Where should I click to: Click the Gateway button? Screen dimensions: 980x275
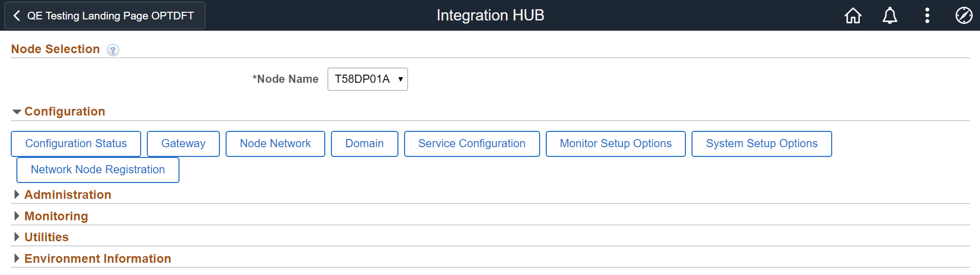point(183,144)
